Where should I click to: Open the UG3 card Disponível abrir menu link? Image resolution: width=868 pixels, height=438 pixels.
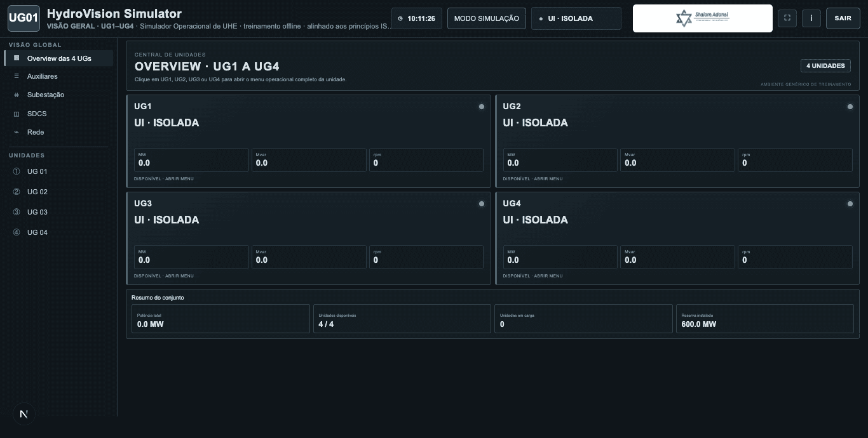click(x=164, y=276)
